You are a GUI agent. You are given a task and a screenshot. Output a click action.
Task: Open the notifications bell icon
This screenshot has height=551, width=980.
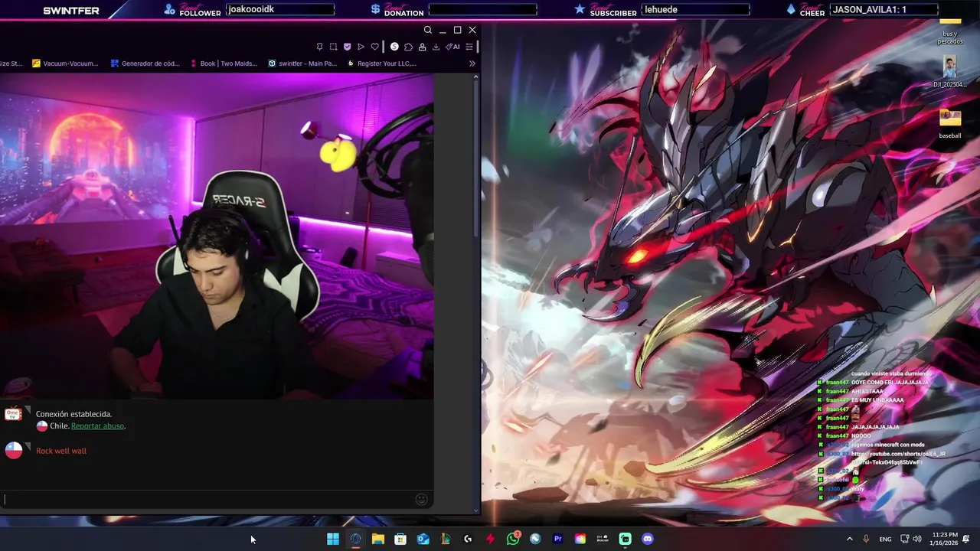(x=967, y=539)
